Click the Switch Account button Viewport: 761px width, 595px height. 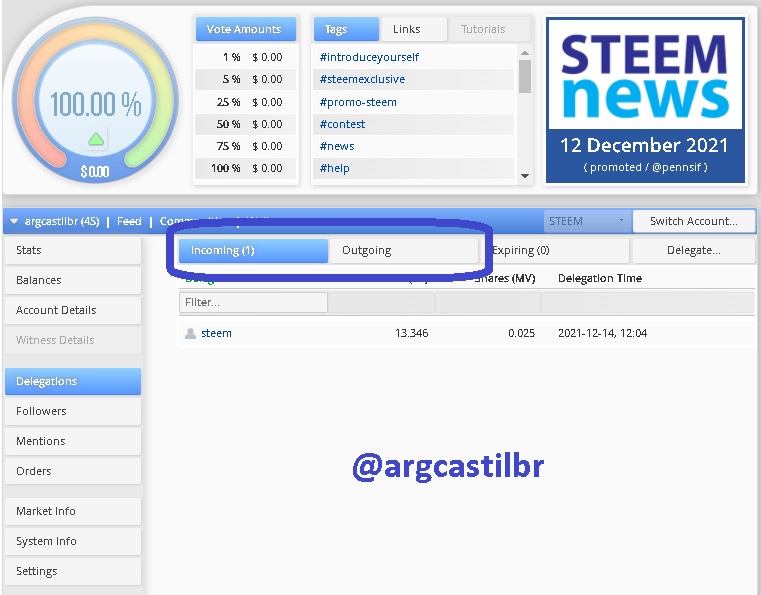[x=694, y=221]
